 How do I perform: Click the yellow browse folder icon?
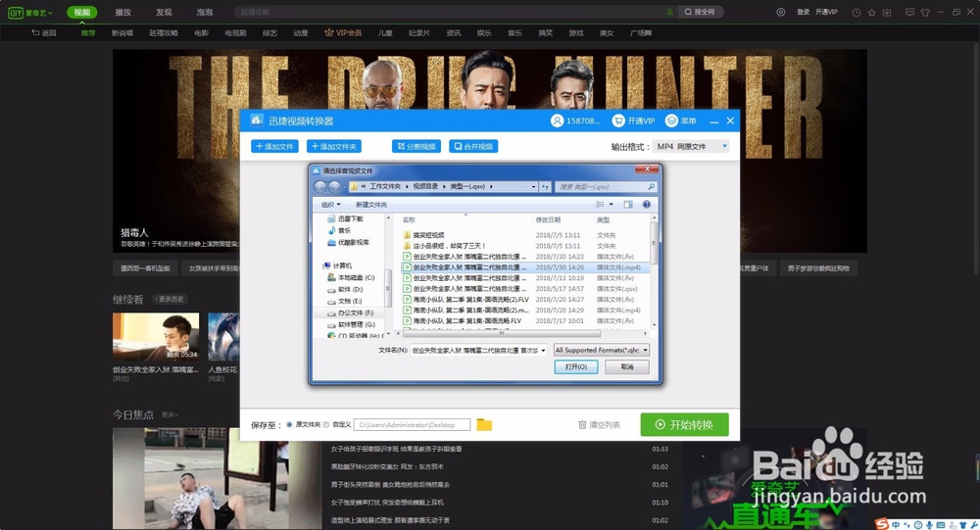[484, 424]
